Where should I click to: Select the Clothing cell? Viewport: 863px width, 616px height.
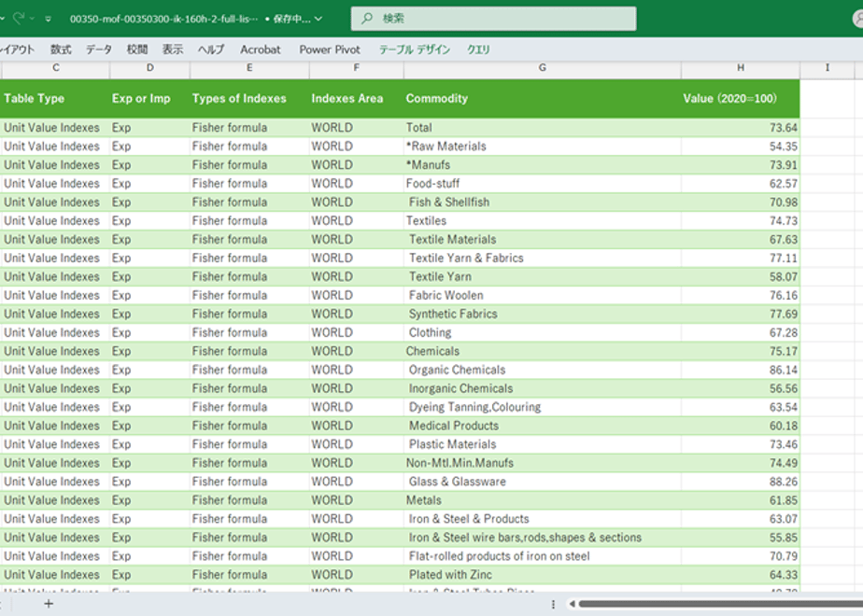click(x=542, y=333)
